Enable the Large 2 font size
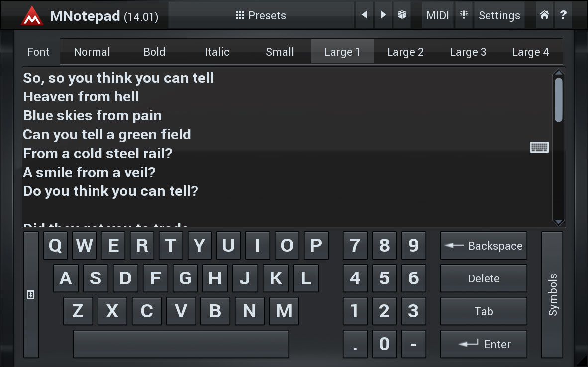This screenshot has width=588, height=367. 405,52
